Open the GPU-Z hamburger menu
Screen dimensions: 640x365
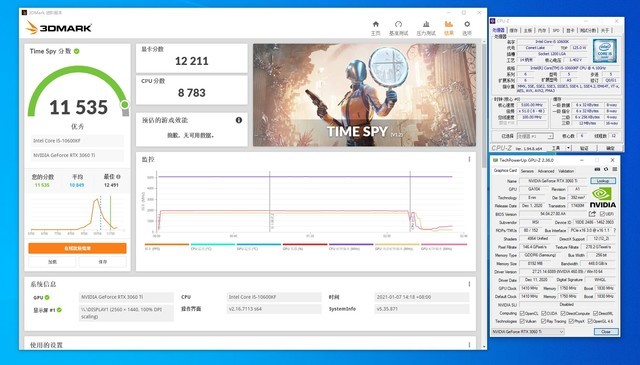pyautogui.click(x=614, y=169)
